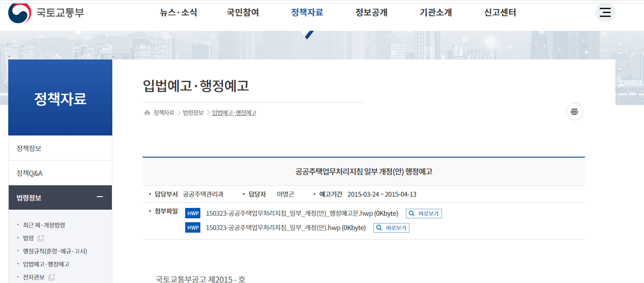Click external link icon beside 전자관보
This screenshot has height=283, width=644.
52,277
